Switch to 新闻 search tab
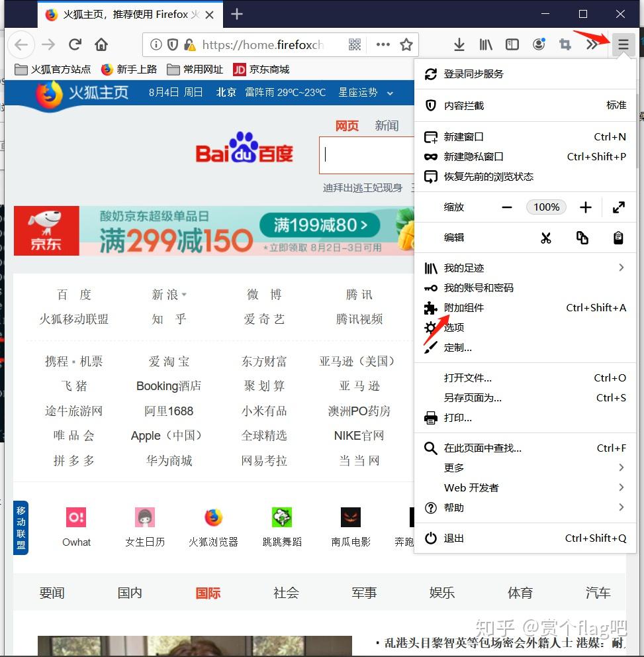The image size is (644, 657). click(x=387, y=125)
